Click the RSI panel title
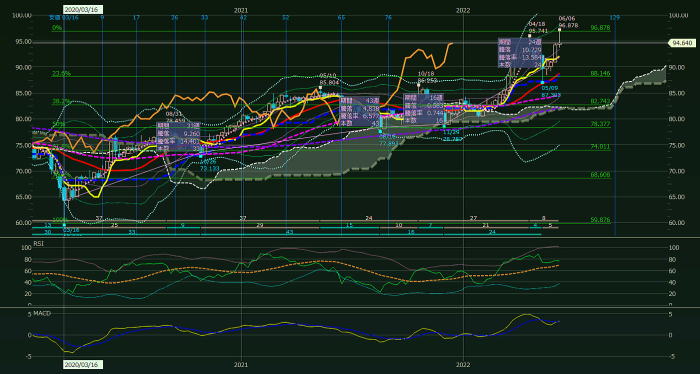This screenshot has height=374, width=700. [40, 244]
